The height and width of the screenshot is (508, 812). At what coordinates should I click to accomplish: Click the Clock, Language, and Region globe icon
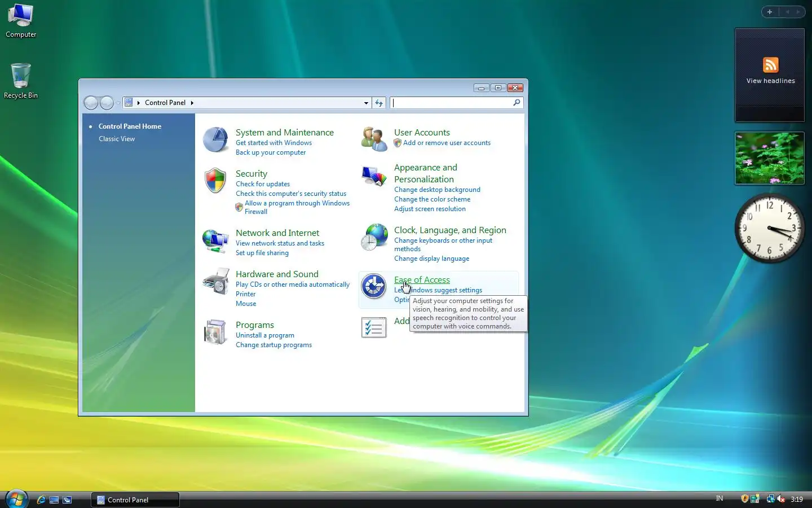(374, 237)
